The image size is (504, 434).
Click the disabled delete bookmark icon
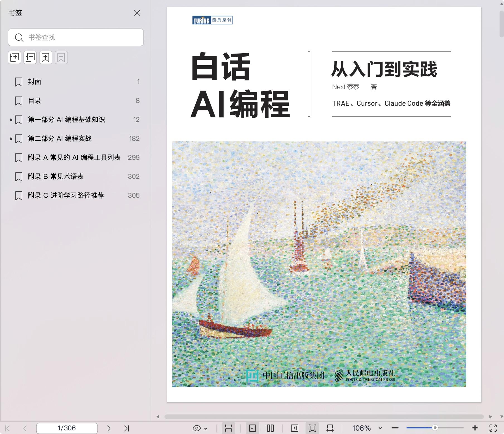(x=61, y=57)
